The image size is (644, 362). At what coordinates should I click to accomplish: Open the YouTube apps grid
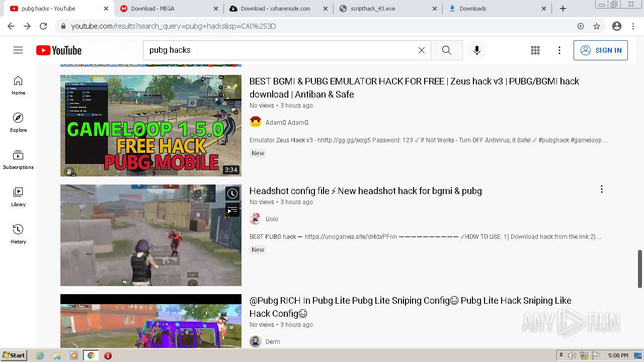pyautogui.click(x=535, y=50)
